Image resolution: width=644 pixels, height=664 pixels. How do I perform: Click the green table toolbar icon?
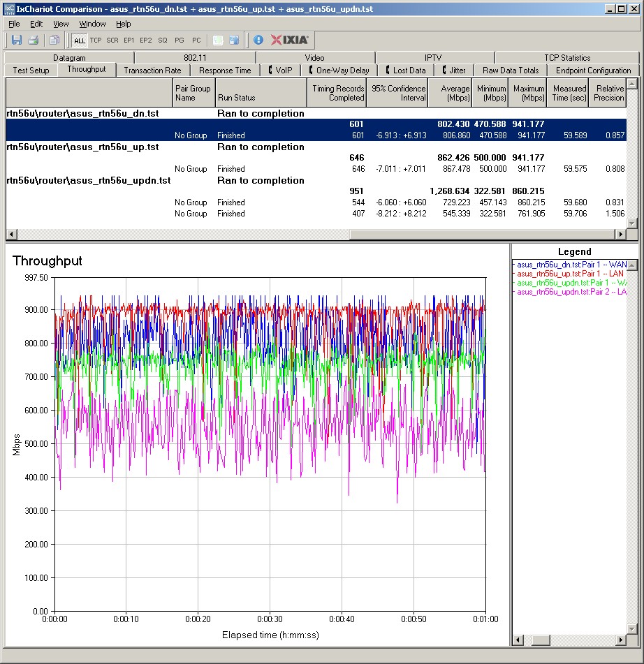click(218, 40)
